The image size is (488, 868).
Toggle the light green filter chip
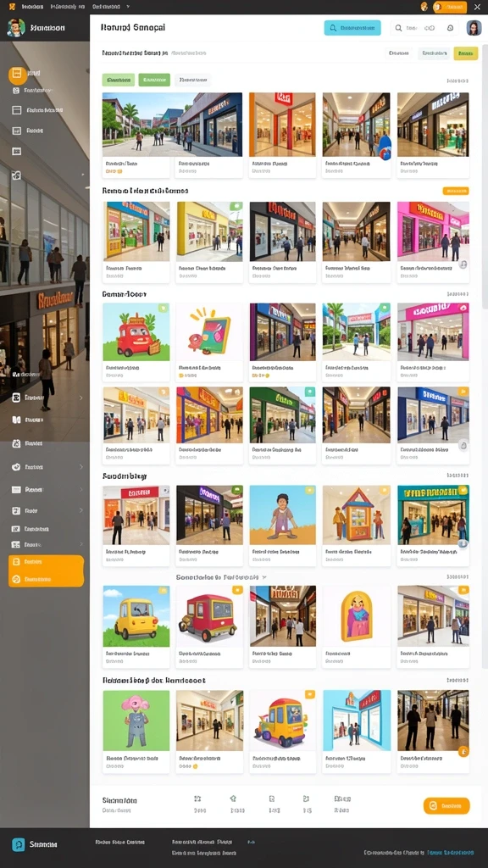[119, 81]
